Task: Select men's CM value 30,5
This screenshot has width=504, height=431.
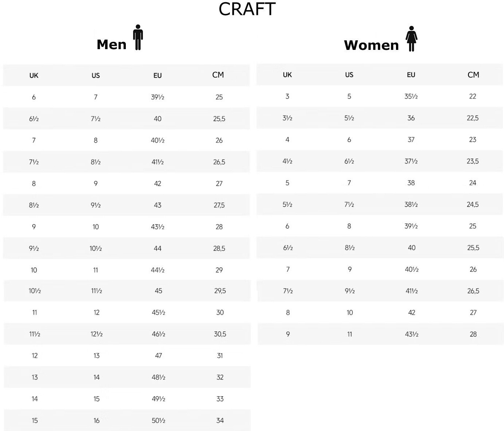Action: point(220,334)
